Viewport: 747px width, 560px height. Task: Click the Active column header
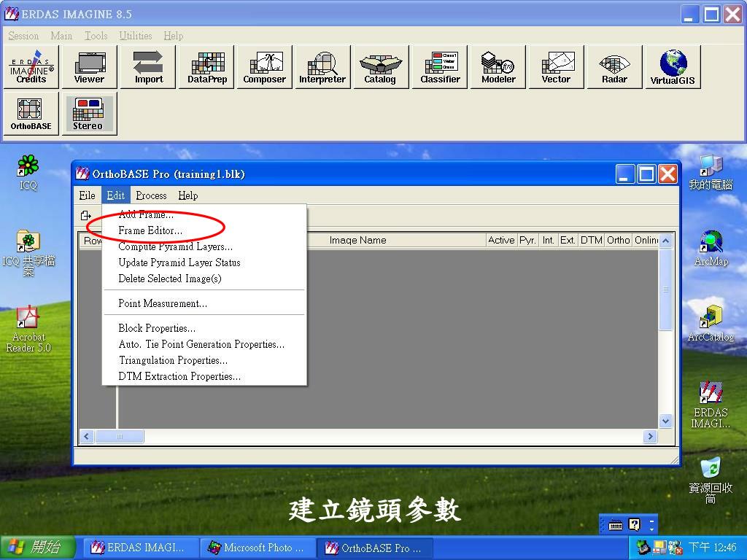(501, 241)
